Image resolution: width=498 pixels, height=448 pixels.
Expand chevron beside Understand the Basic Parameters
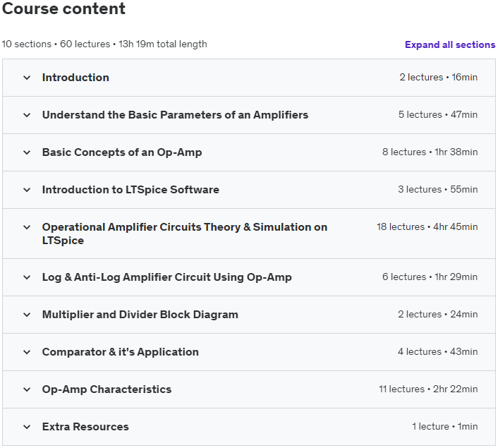pos(27,115)
